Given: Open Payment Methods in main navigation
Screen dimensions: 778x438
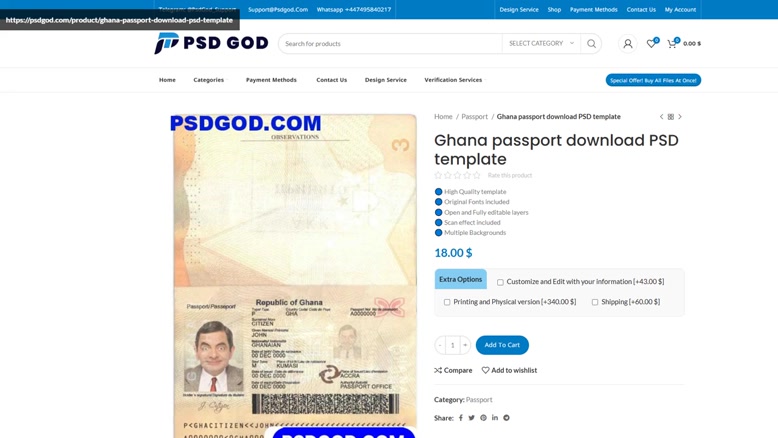Looking at the screenshot, I should pyautogui.click(x=271, y=80).
